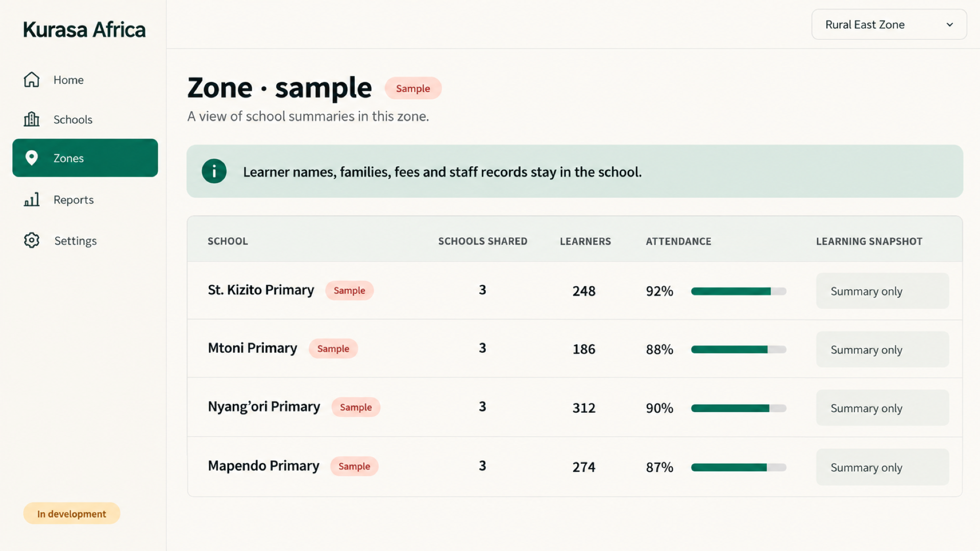The height and width of the screenshot is (551, 980).
Task: Open the Rural East Zone dropdown
Action: pos(889,24)
